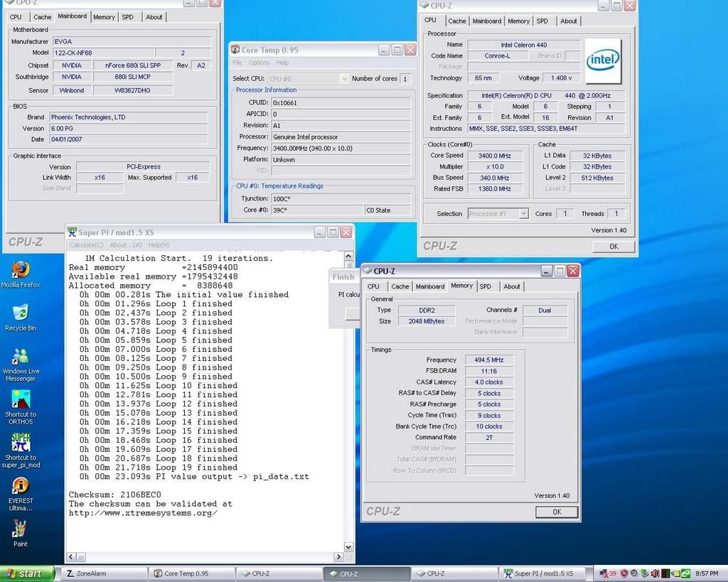Click the Core #0 temperature 39C° reading
Image resolution: width=728 pixels, height=582 pixels.
[x=317, y=210]
